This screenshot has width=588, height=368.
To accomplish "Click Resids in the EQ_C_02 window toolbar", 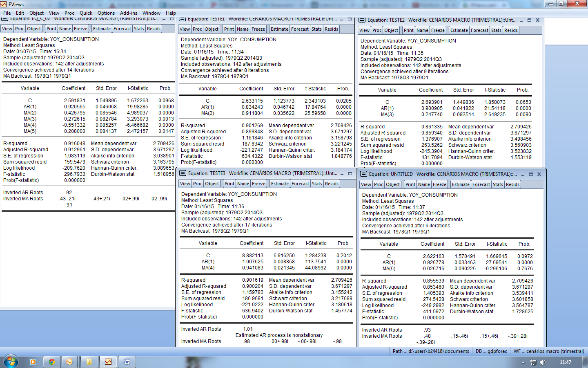I will pyautogui.click(x=154, y=29).
